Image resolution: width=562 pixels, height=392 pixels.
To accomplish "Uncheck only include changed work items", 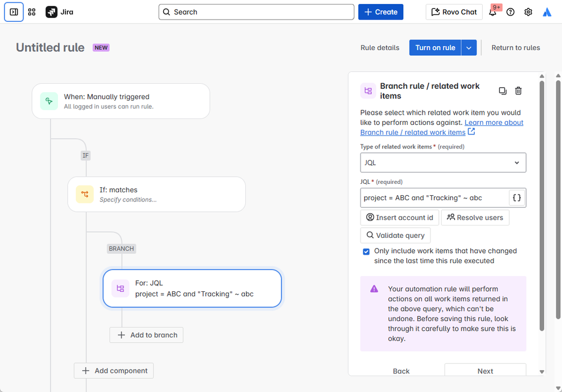I will click(366, 251).
